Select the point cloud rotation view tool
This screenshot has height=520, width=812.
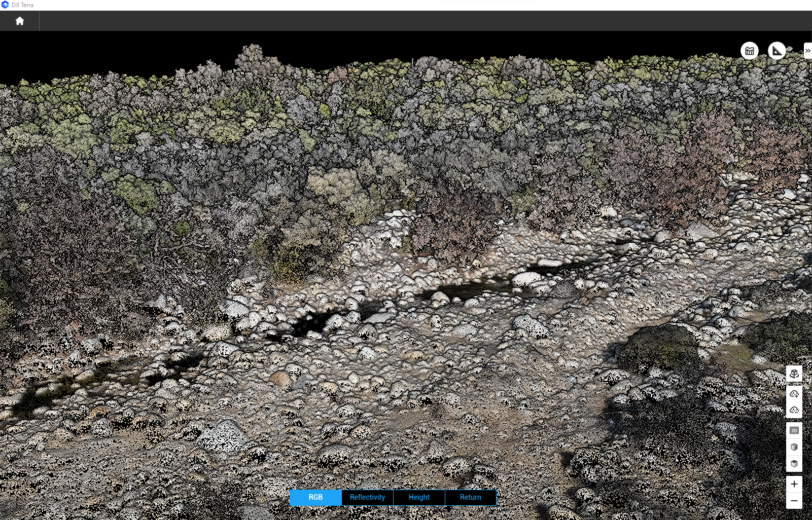click(794, 374)
